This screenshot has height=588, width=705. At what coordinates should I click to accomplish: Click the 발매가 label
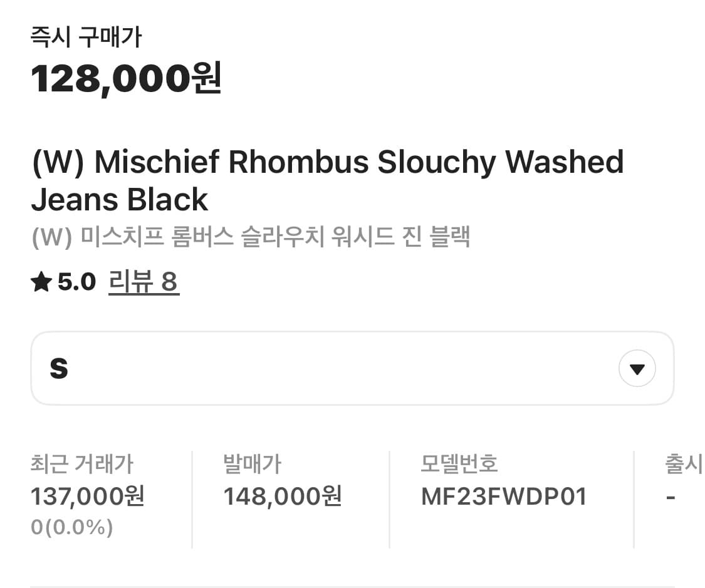tap(252, 465)
